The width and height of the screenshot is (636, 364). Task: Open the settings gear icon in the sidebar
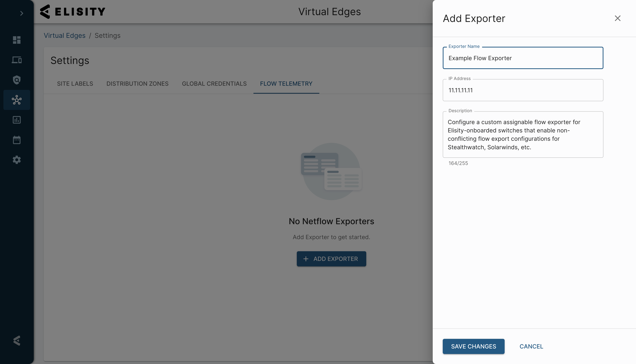16,160
